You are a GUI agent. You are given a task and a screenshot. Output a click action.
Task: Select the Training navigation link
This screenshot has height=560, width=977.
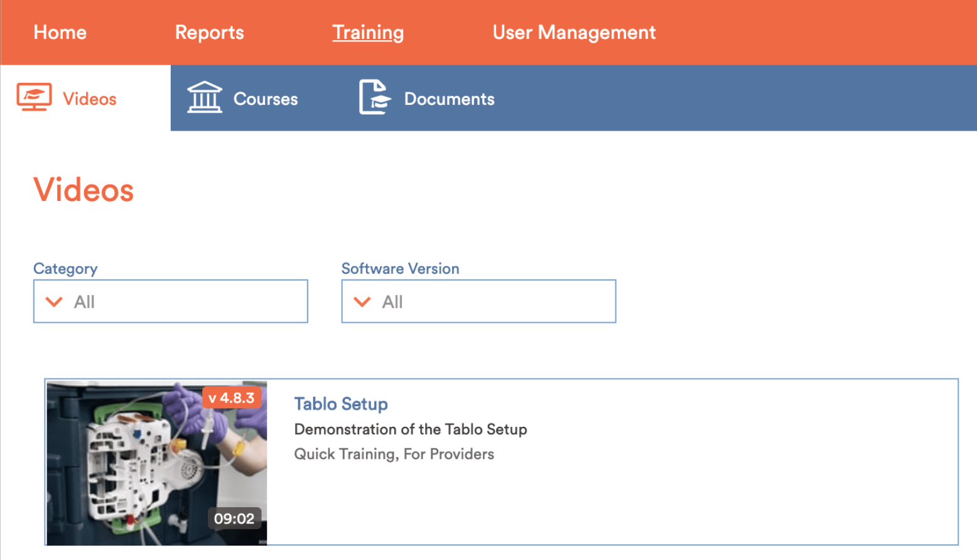(x=368, y=33)
